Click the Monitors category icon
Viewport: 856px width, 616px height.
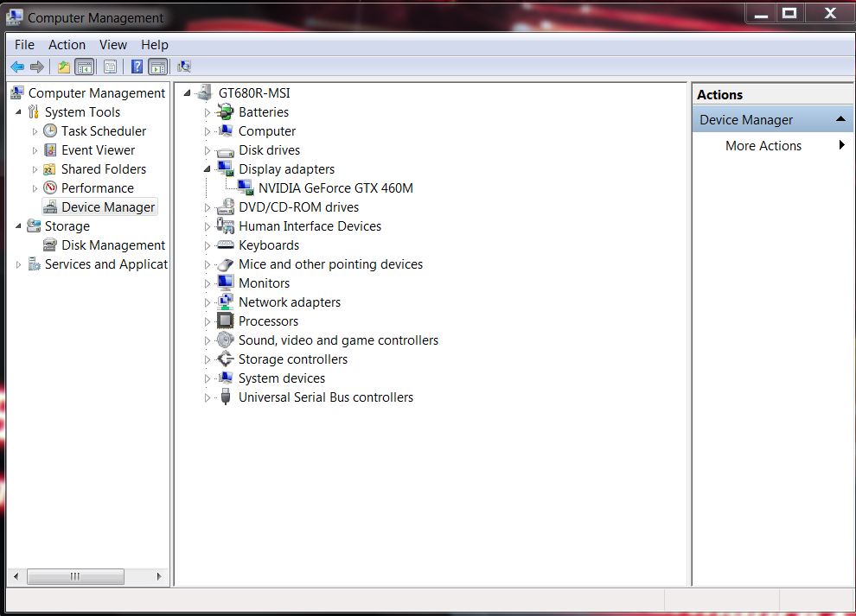[225, 283]
